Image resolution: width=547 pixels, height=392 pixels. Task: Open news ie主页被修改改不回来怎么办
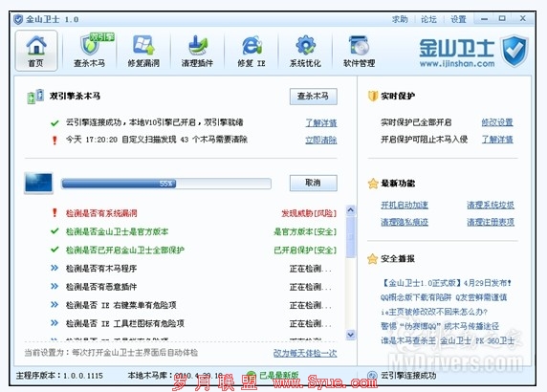pyautogui.click(x=434, y=312)
